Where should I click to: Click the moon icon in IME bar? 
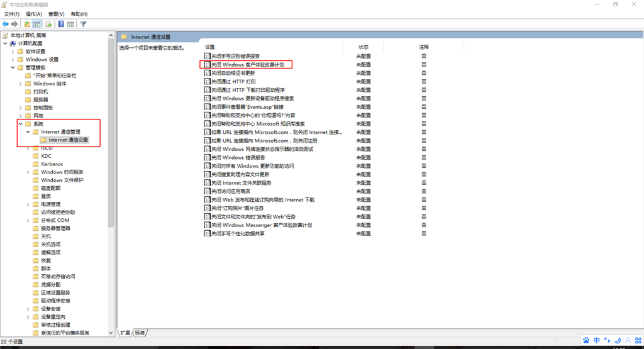click(618, 340)
